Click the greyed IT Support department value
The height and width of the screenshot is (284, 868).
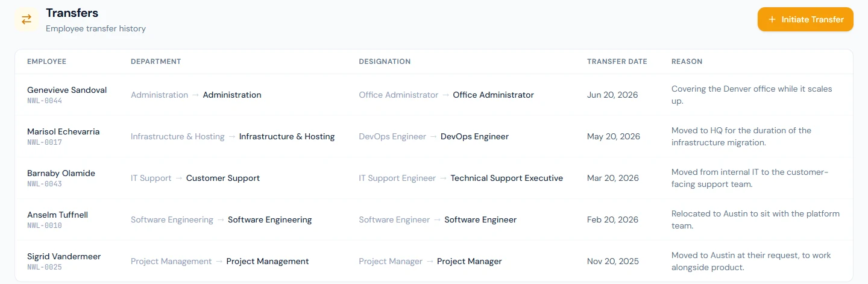tap(151, 178)
